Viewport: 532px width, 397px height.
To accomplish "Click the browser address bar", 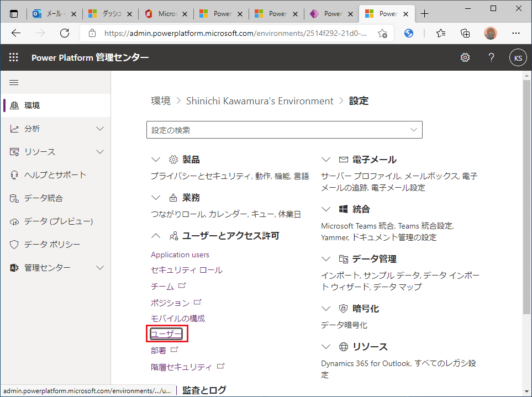I will click(x=235, y=33).
